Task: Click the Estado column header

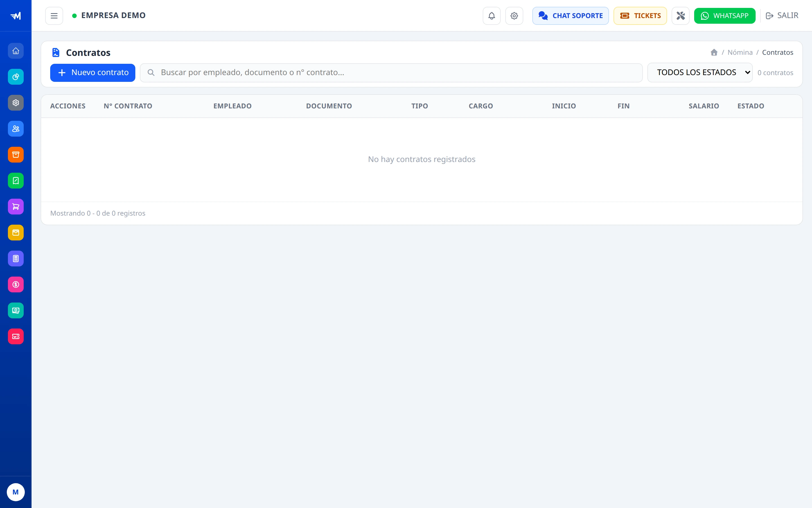Action: point(751,106)
